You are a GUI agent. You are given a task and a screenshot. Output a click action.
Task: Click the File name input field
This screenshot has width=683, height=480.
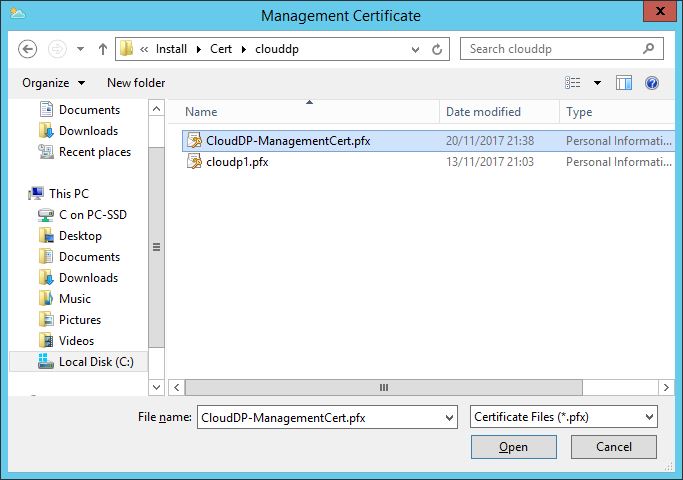click(321, 417)
